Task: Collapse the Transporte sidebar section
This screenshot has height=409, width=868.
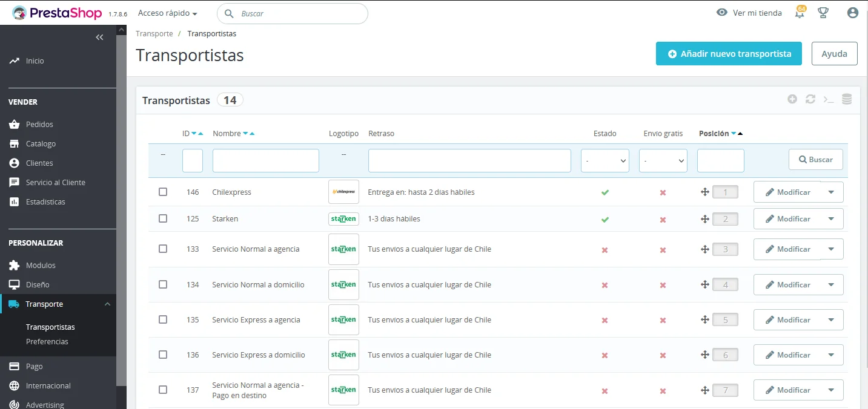Action: [x=107, y=304]
